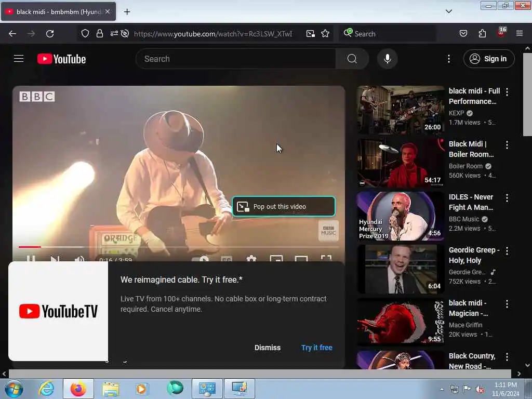Screen dimensions: 532x399
Task: Open the video player settings gear
Action: pos(251,259)
